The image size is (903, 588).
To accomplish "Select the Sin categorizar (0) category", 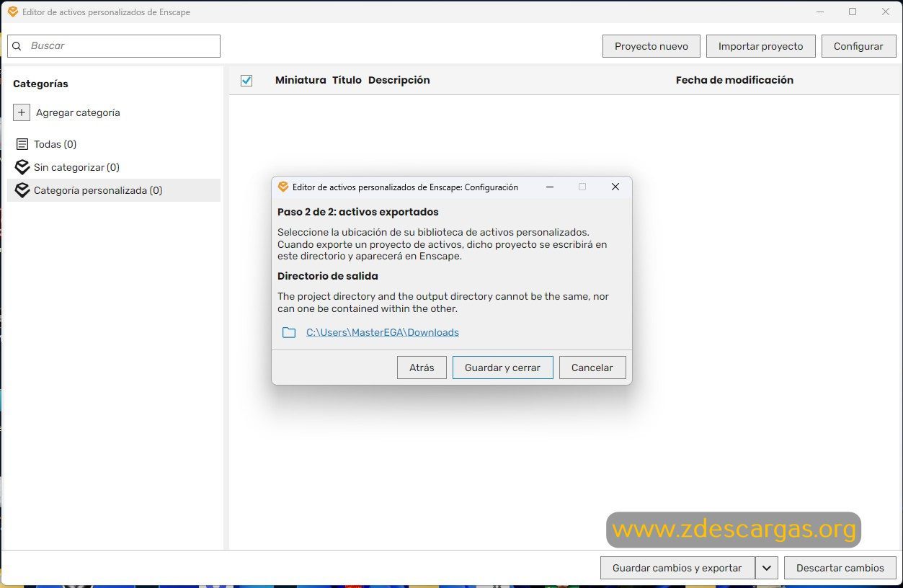I will pos(114,167).
